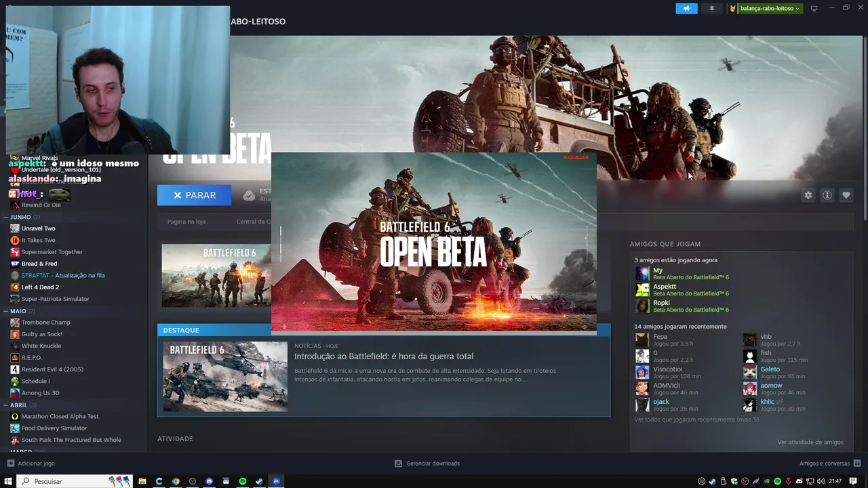Select White Knuckle in library
868x488 pixels.
click(41, 346)
